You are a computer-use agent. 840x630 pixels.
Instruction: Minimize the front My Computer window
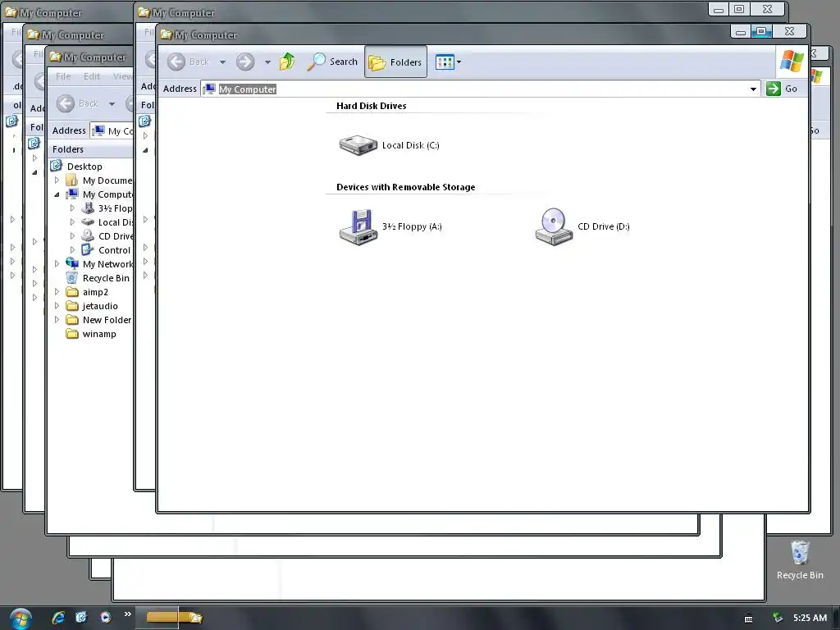tap(741, 32)
